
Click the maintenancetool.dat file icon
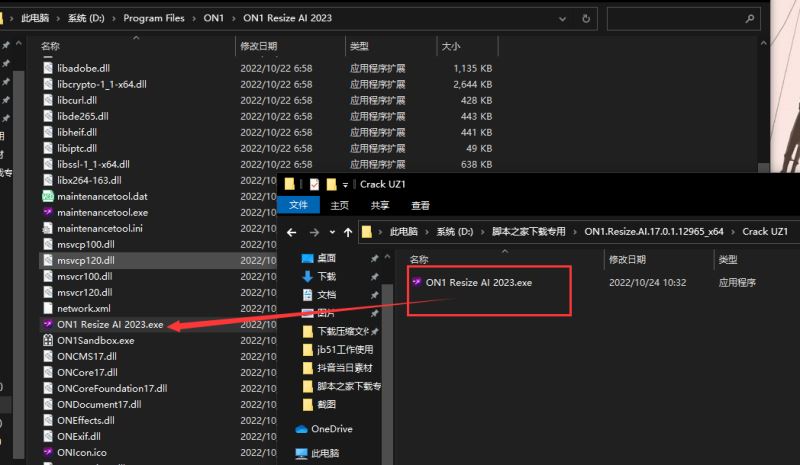(x=48, y=196)
